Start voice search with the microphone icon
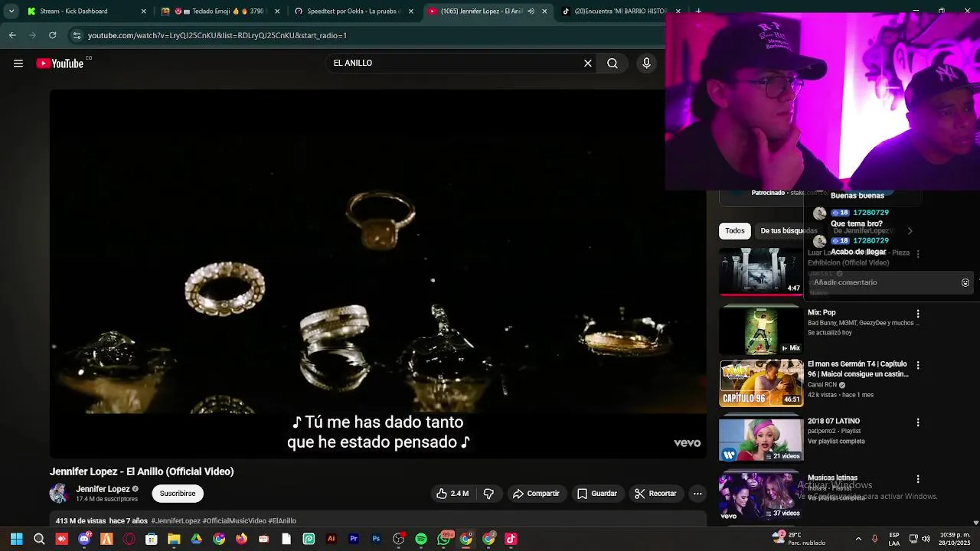Viewport: 980px width, 551px height. pyautogui.click(x=646, y=64)
